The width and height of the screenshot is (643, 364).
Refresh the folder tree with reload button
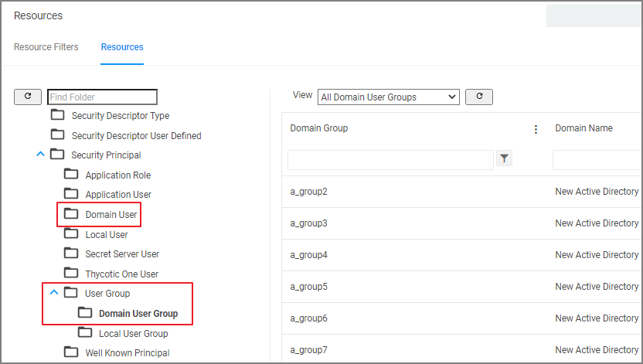[x=28, y=97]
